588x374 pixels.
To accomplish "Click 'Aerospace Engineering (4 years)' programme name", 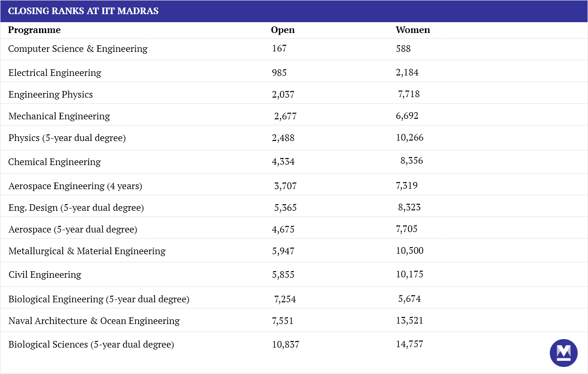I will point(75,186).
